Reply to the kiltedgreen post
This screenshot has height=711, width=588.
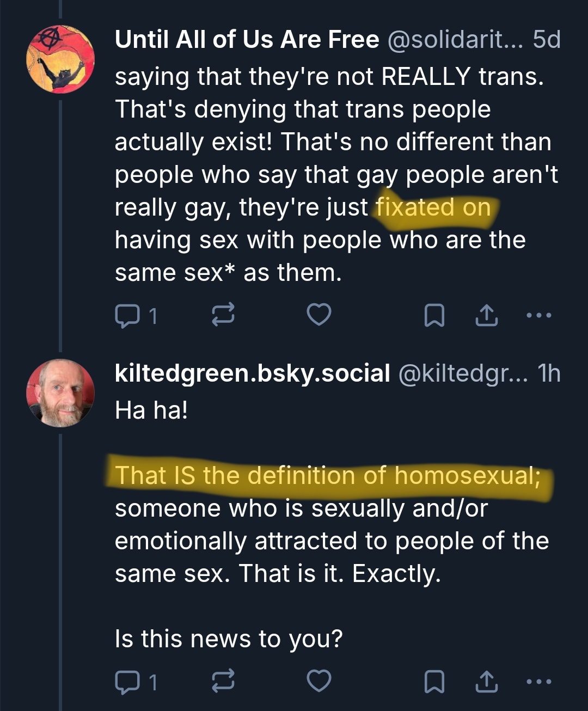(127, 682)
